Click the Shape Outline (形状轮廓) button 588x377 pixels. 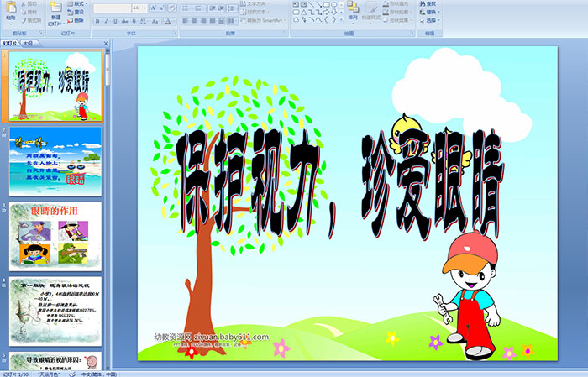(397, 12)
